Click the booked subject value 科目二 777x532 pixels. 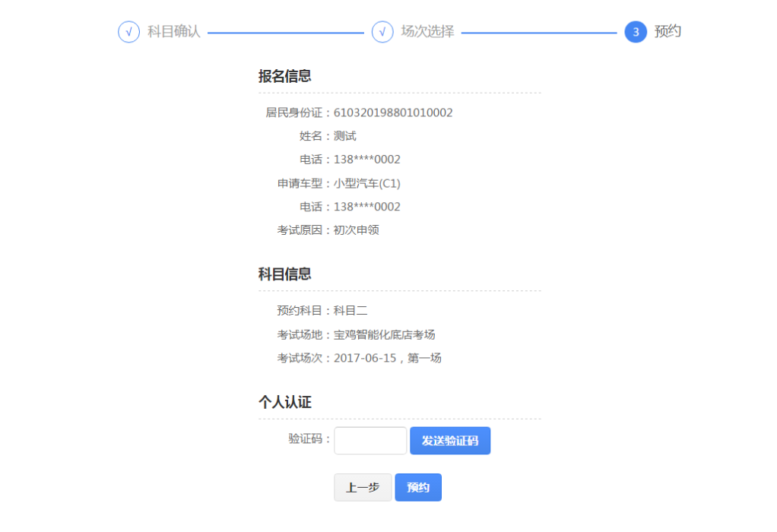(351, 311)
